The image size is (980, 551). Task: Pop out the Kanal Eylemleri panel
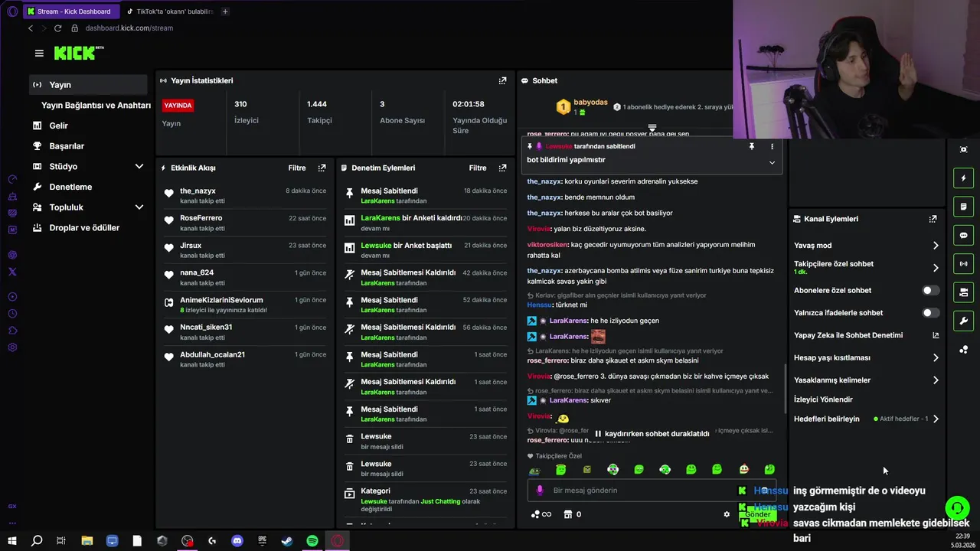[933, 219]
